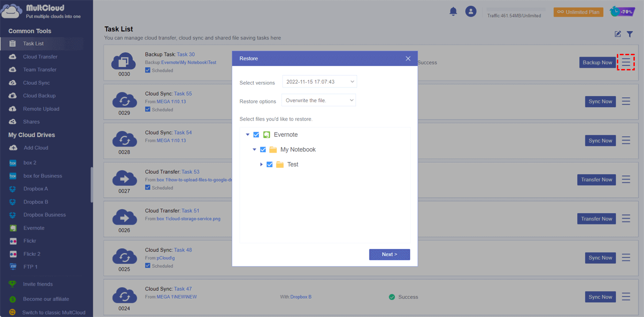644x317 pixels.
Task: Open the Restore options dropdown
Action: [x=319, y=100]
